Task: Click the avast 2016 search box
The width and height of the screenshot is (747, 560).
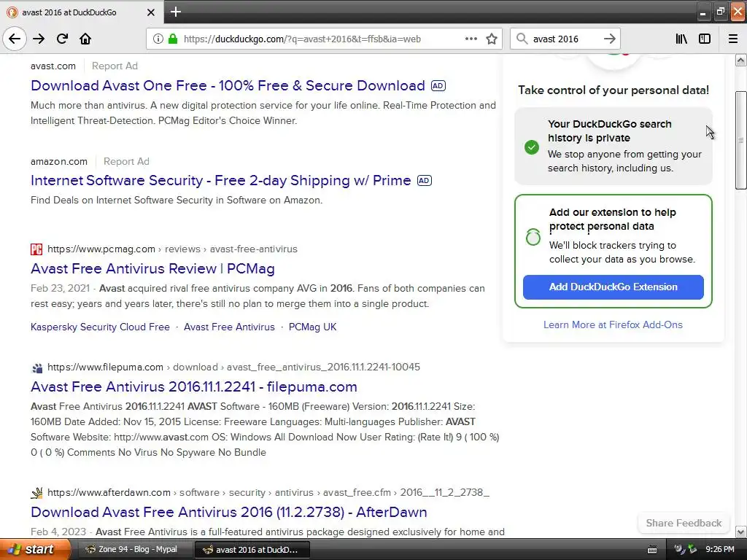Action: (565, 39)
